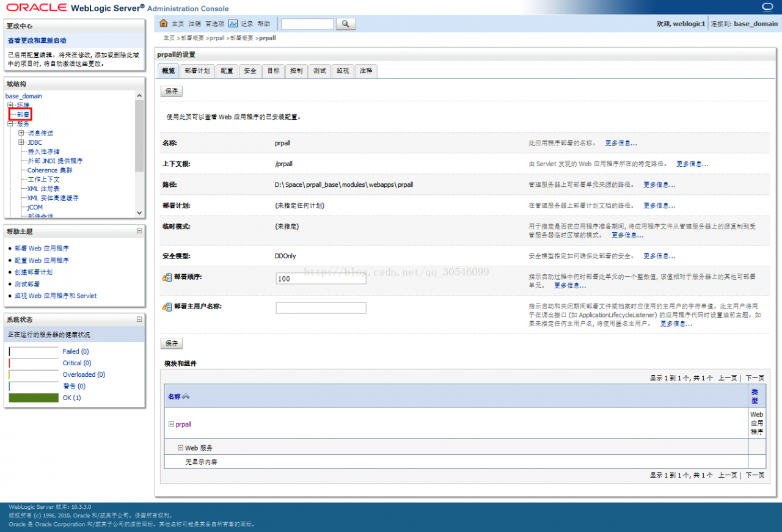
Task: Click the domain tree scroll-down arrow
Action: pos(139,213)
